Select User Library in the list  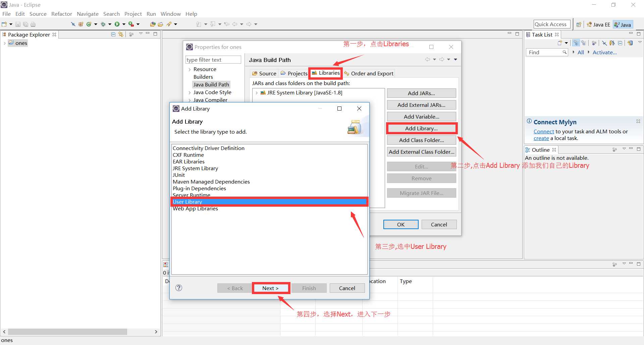pyautogui.click(x=269, y=202)
